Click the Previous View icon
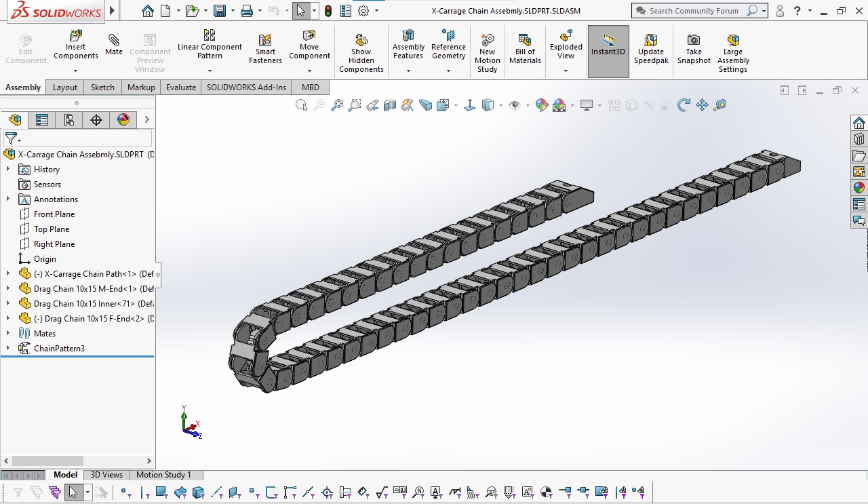Viewport: 868px width, 504px height. (372, 105)
